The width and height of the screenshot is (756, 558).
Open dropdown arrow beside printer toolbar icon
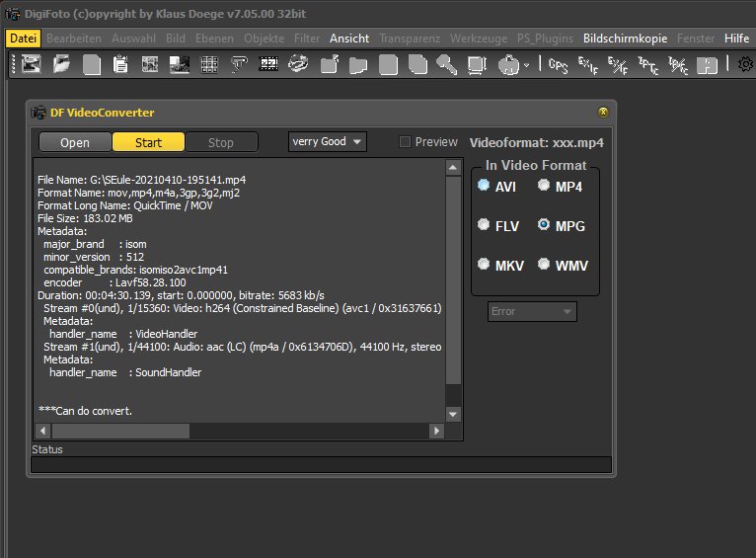click(x=526, y=65)
